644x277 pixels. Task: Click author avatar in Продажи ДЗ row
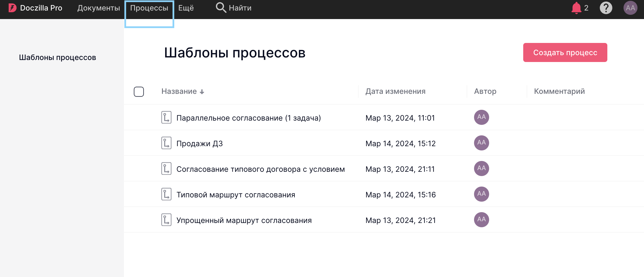(481, 143)
